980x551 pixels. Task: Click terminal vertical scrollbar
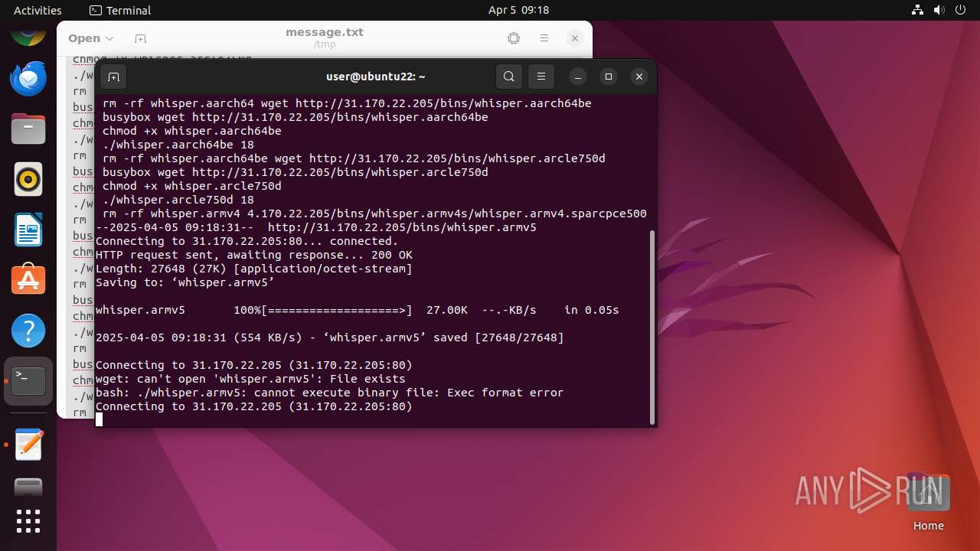point(652,327)
